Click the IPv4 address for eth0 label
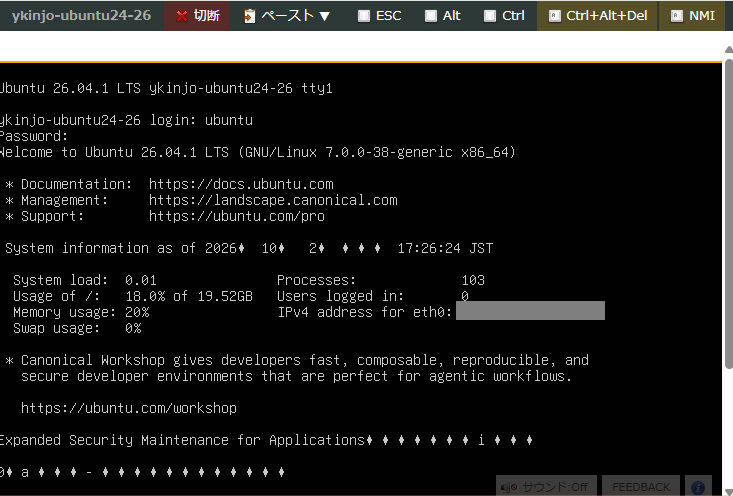Image resolution: width=733 pixels, height=496 pixels. pos(365,312)
